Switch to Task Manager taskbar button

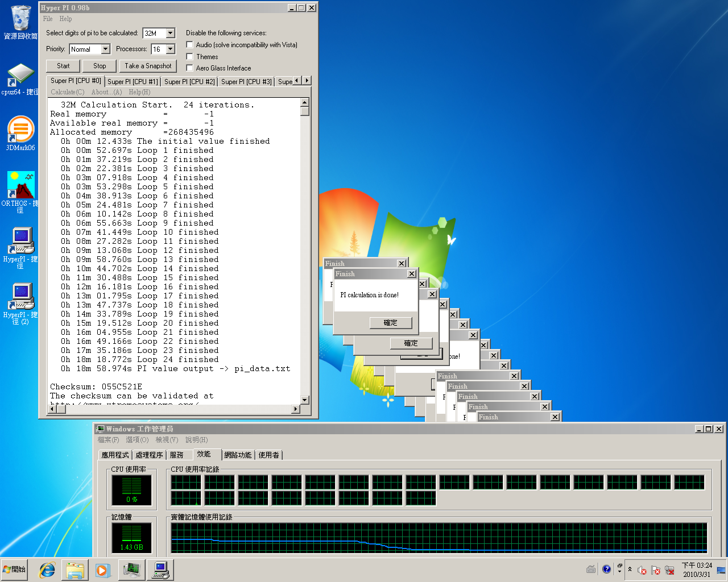pyautogui.click(x=131, y=570)
